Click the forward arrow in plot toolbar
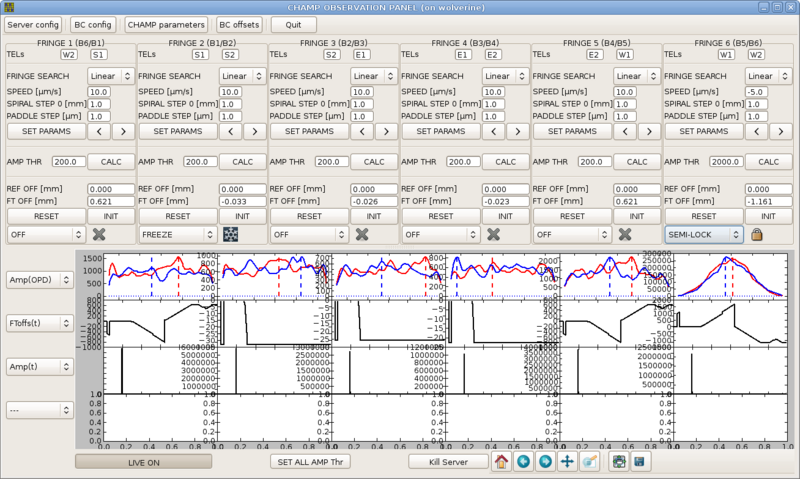 pyautogui.click(x=545, y=462)
